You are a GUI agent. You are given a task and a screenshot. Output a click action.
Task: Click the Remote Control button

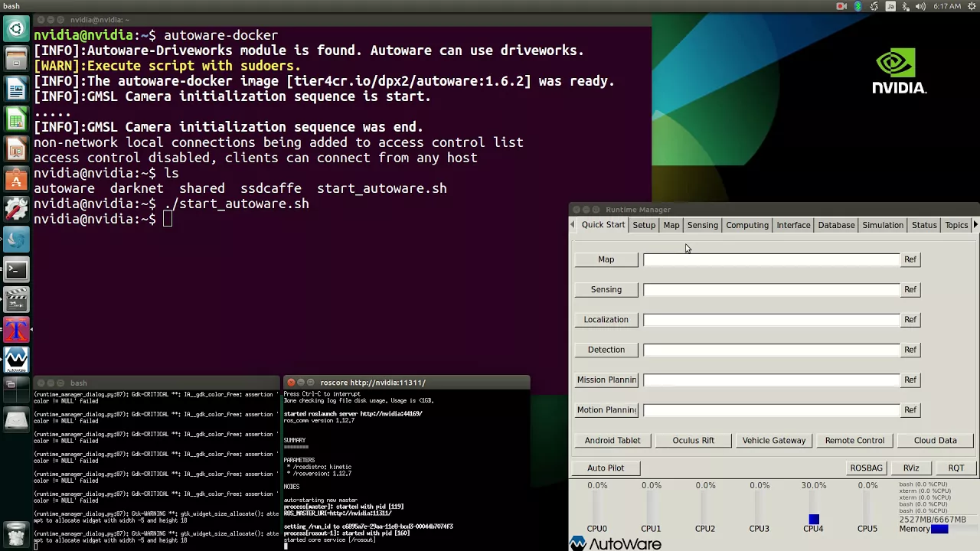point(854,441)
